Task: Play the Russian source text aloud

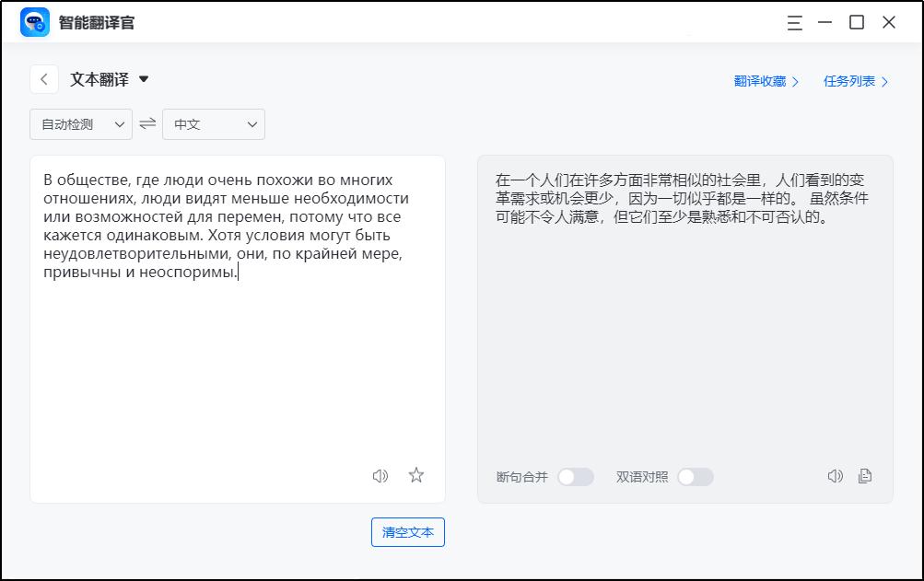Action: click(x=380, y=476)
